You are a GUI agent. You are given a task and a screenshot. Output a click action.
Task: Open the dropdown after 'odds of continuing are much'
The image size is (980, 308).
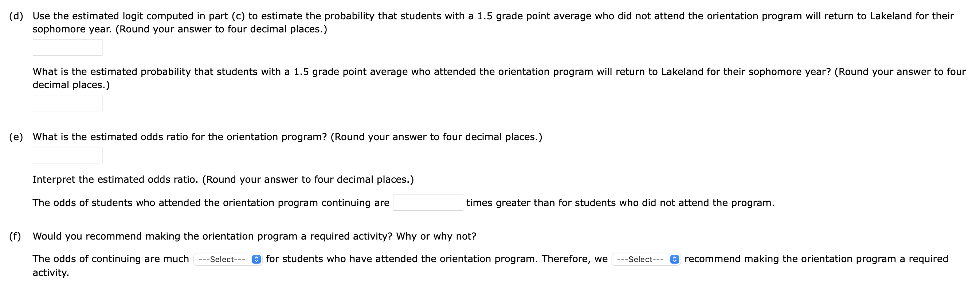pos(226,259)
